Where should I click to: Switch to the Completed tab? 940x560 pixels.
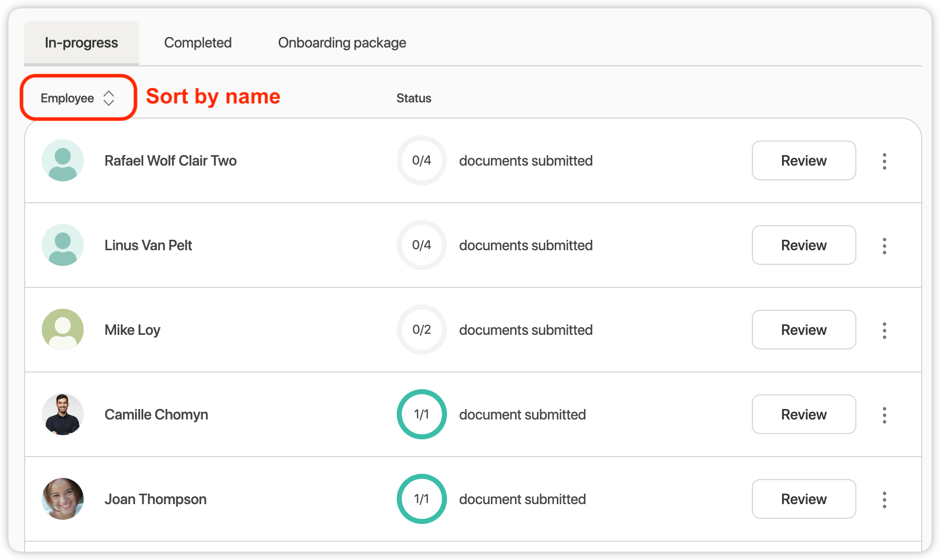tap(198, 43)
